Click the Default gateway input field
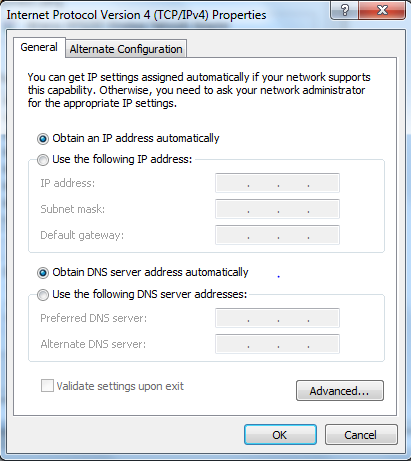Viewport: 411px width, 461px height. pyautogui.click(x=277, y=235)
